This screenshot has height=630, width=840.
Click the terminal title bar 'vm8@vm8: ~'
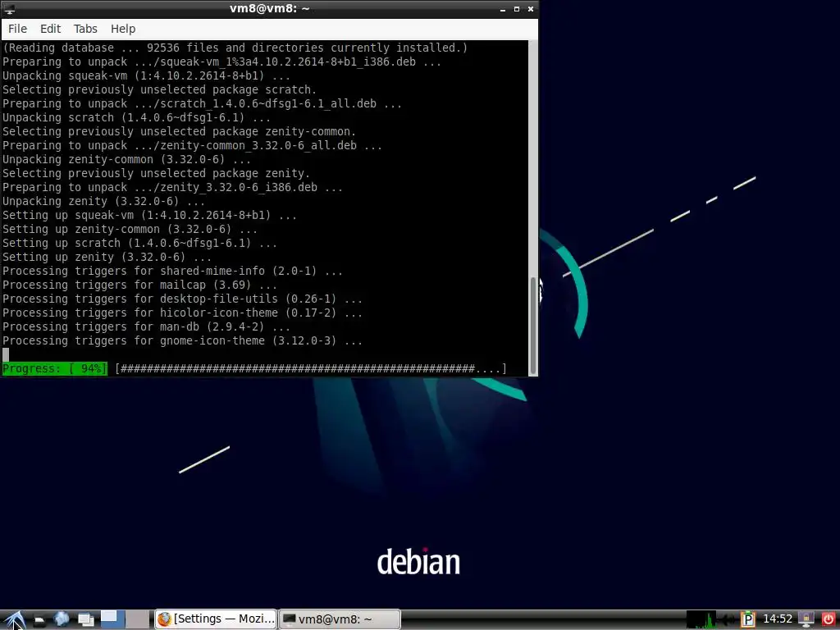(269, 8)
